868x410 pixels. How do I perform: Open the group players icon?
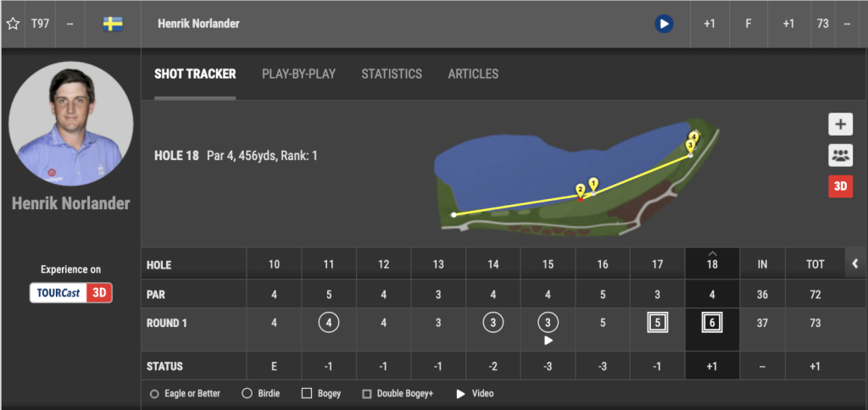pyautogui.click(x=840, y=156)
